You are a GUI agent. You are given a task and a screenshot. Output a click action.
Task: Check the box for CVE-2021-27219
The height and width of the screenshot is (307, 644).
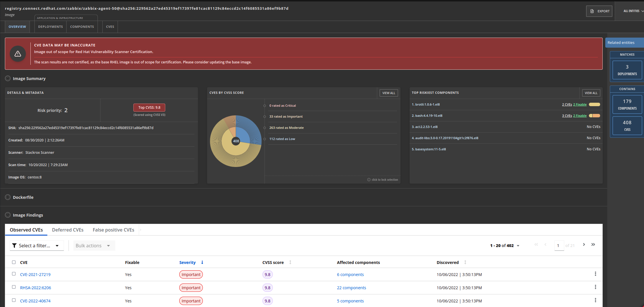(x=14, y=274)
